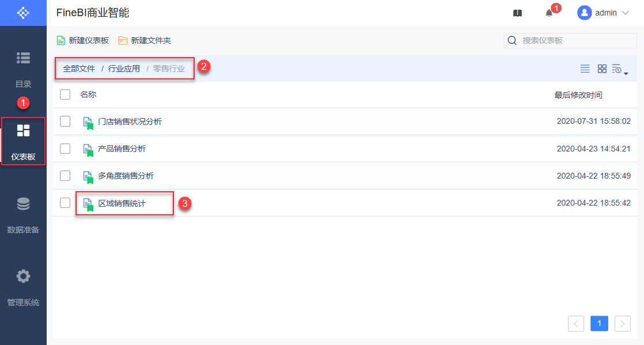
Task: Open the notification bell
Action: [x=549, y=13]
